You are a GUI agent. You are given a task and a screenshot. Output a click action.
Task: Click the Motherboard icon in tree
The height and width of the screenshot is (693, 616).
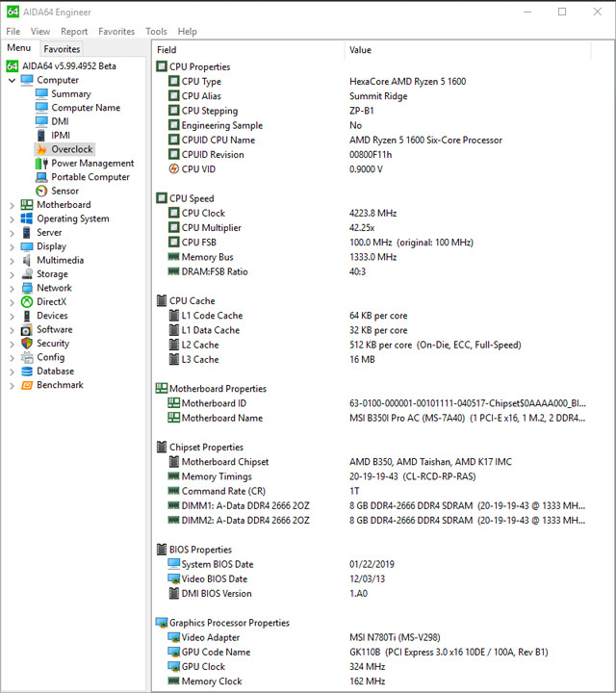pyautogui.click(x=27, y=205)
